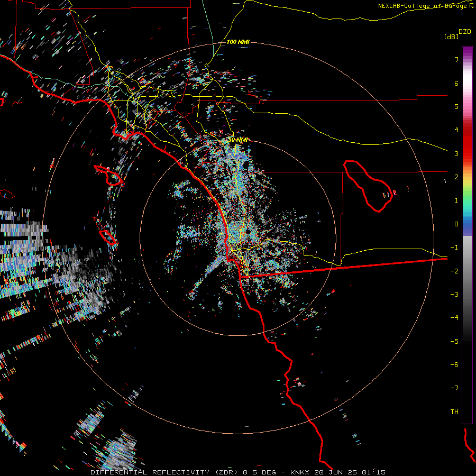The height and width of the screenshot is (476, 476).
Task: Click the '100 NMI' range ring label
Action: (238, 42)
